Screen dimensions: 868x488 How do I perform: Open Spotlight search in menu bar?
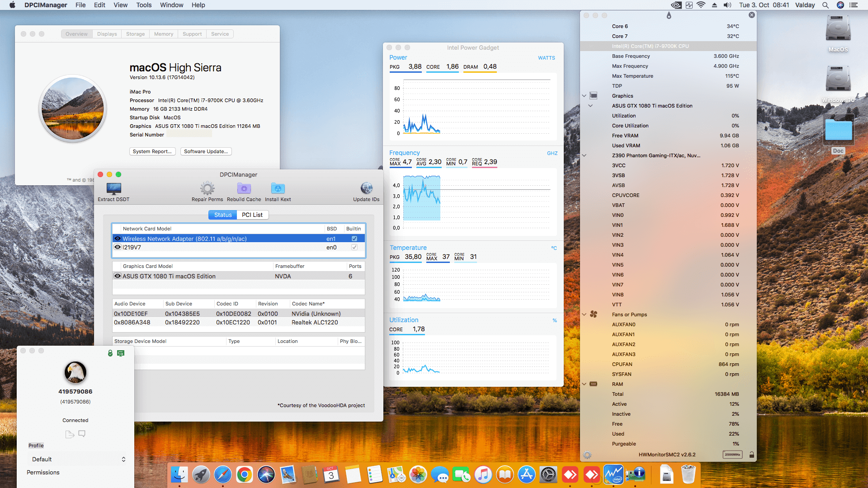(826, 5)
